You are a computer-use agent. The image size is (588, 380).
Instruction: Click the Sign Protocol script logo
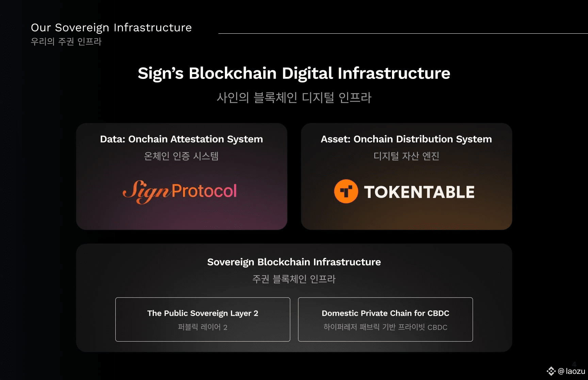[x=180, y=192]
